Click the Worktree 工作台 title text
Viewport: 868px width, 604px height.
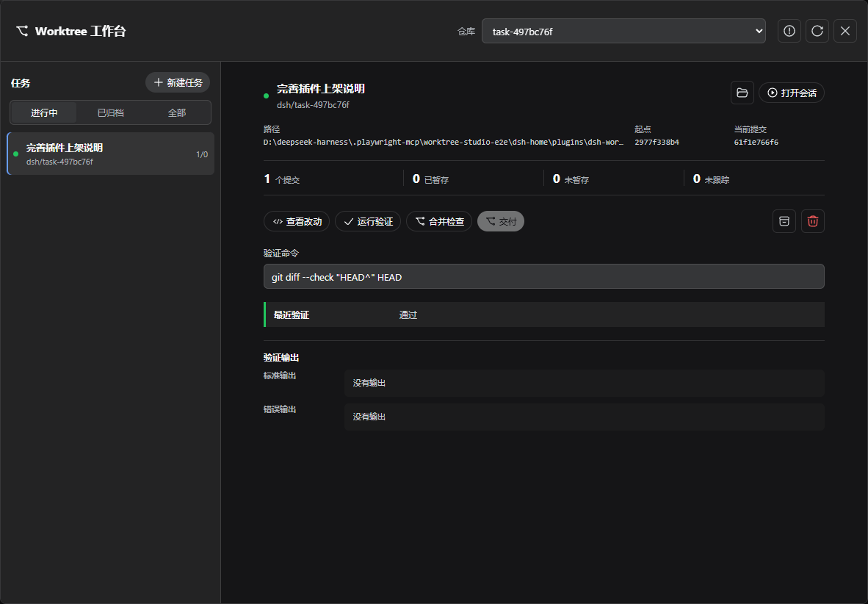pyautogui.click(x=80, y=31)
